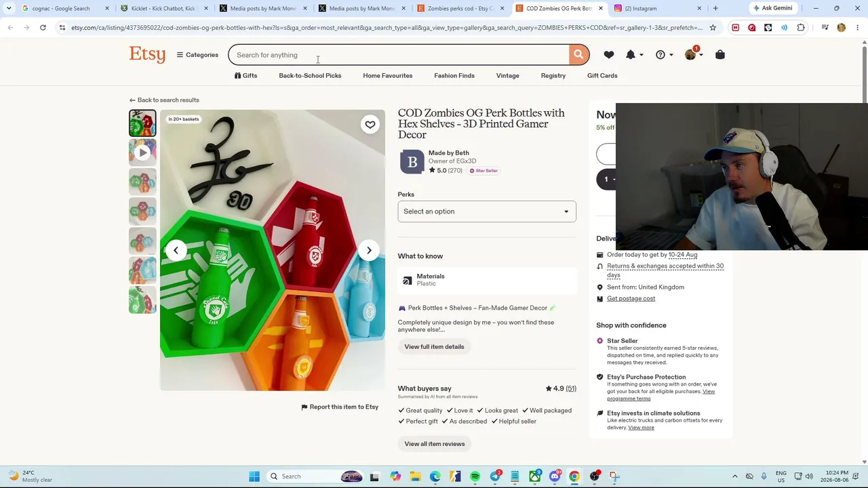The image size is (868, 488).
Task: Select the last product thumbnail in the gallery
Action: coord(142,300)
